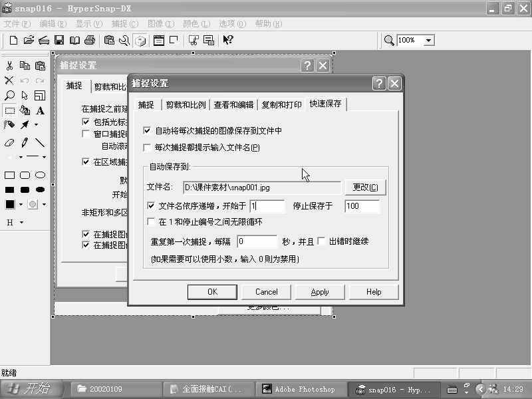Uncheck 自动将每次捕捉的图像保存到文件中
This screenshot has width=532, height=399.
[148, 130]
